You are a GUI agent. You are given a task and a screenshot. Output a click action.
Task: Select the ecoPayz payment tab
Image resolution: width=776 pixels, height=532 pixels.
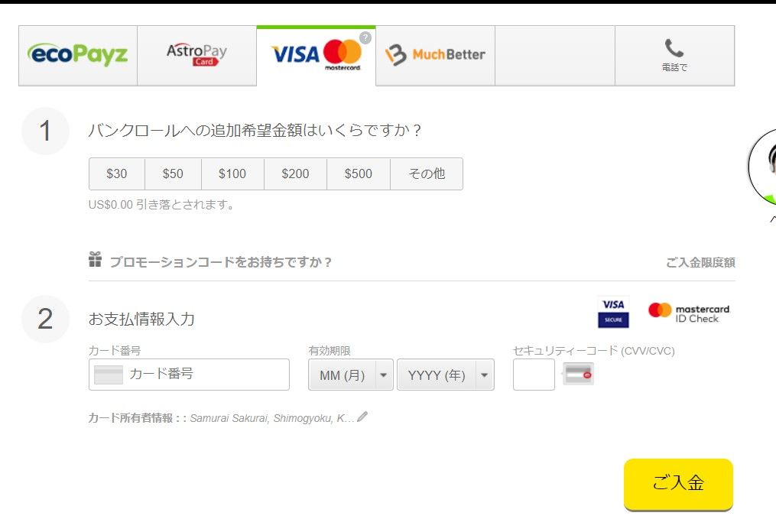(x=78, y=56)
